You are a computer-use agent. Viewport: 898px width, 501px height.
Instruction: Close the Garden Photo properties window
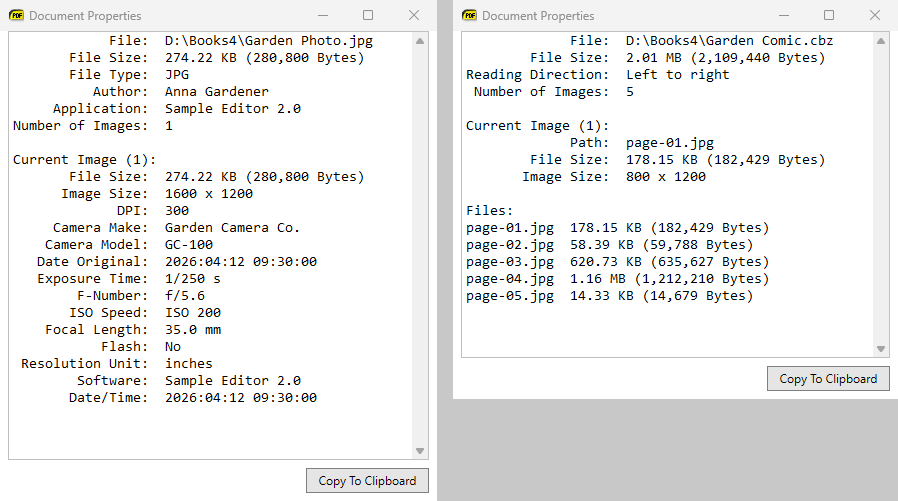click(x=414, y=15)
